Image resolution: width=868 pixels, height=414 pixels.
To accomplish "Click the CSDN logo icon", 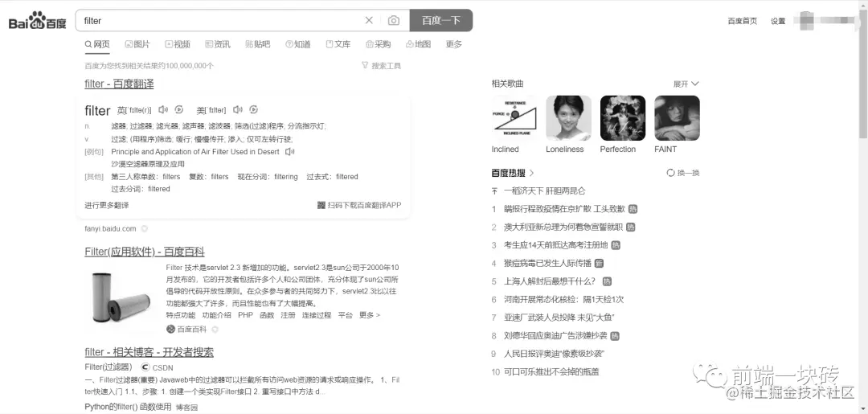I will [x=145, y=367].
